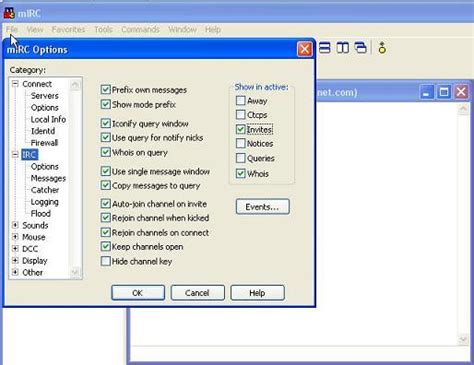This screenshot has width=474, height=365.
Task: Select Options under IRC category
Action: (45, 166)
